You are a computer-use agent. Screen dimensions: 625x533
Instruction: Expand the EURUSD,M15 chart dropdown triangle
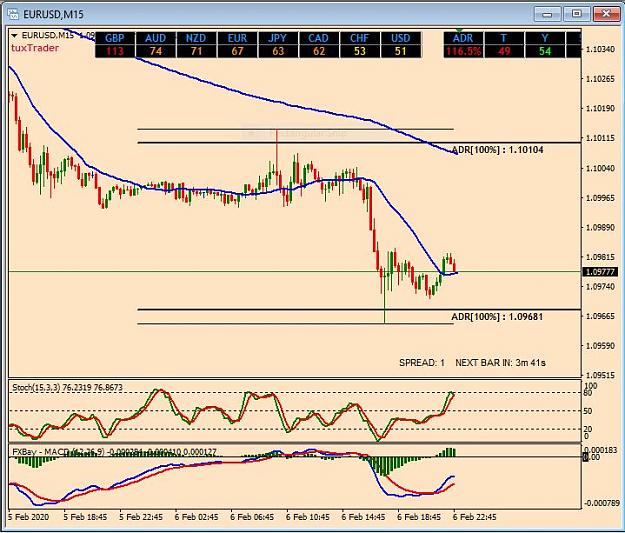pos(14,36)
